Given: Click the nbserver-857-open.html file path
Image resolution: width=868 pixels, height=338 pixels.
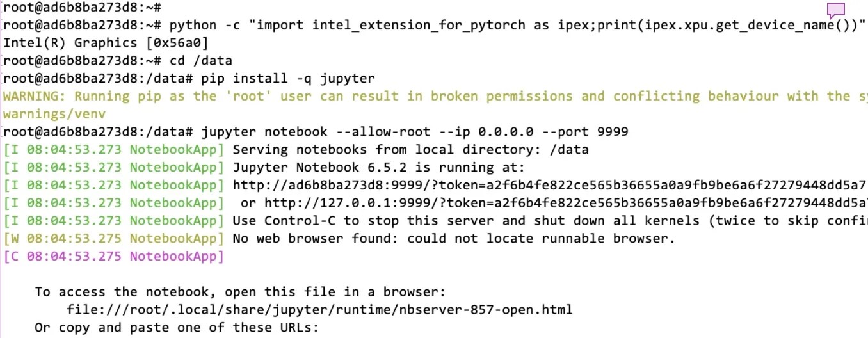Looking at the screenshot, I should [319, 310].
